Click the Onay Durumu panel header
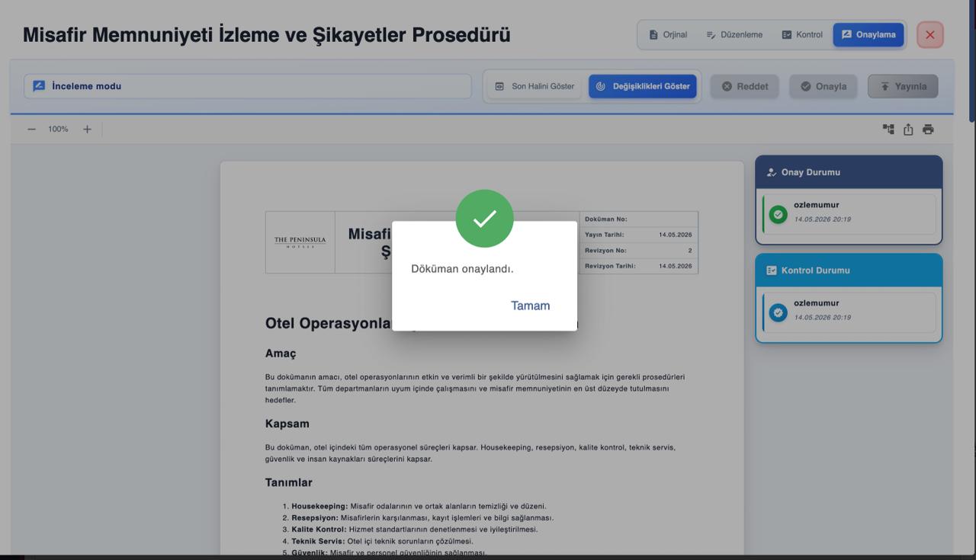 [x=849, y=172]
